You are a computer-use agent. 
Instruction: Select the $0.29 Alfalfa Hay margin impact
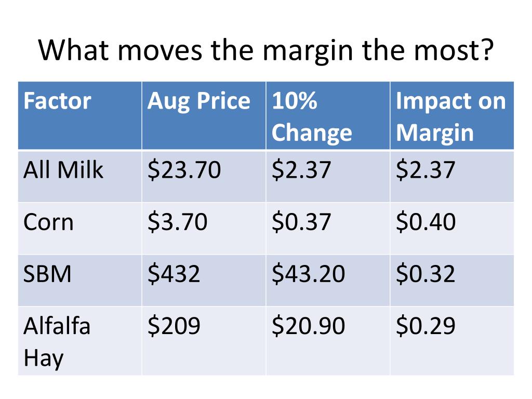click(452, 341)
